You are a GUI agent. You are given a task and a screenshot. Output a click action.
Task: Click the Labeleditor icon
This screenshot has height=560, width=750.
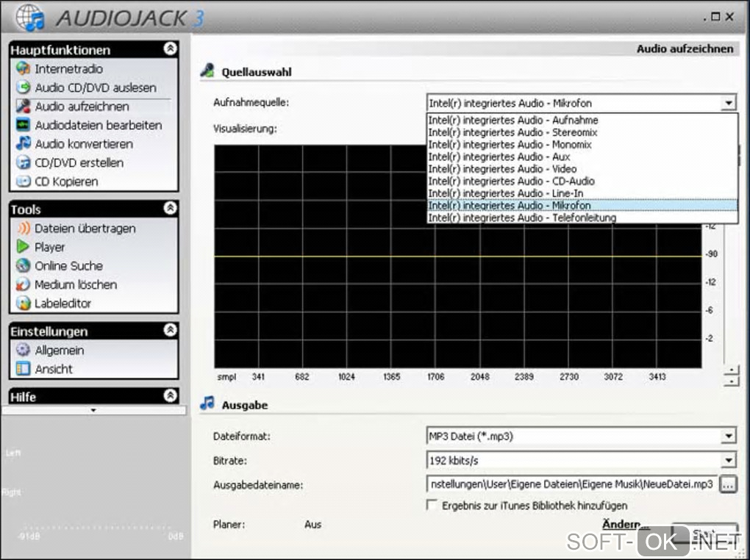[24, 304]
